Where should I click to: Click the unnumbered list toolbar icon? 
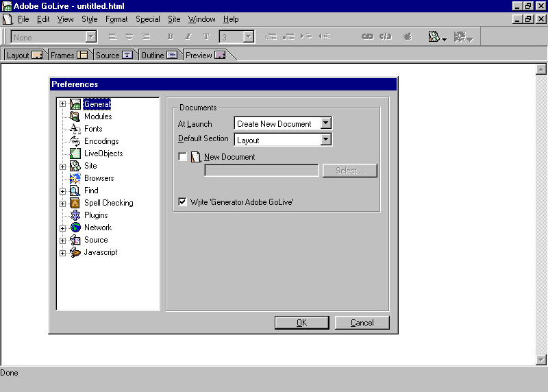[288, 36]
